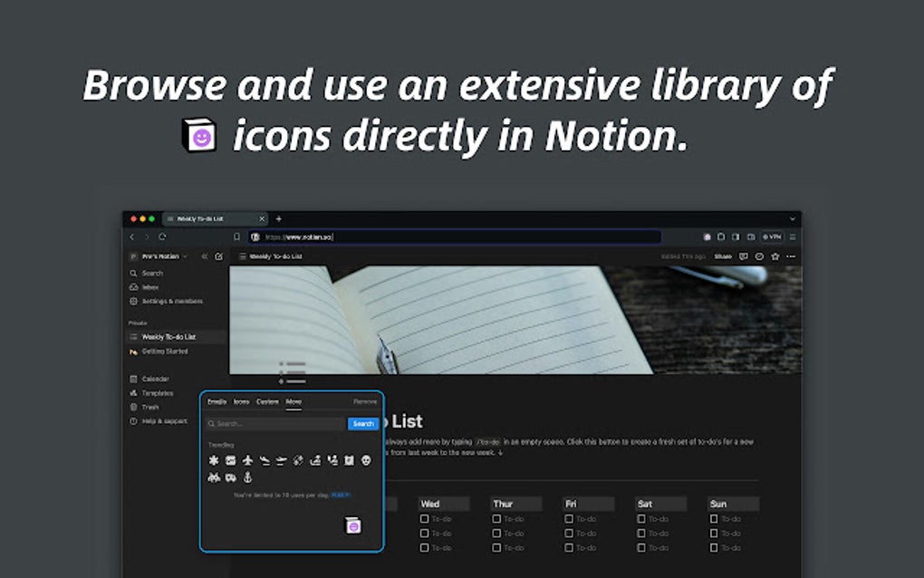Select the snowflake icon in Trending
This screenshot has height=578, width=924.
click(x=214, y=460)
